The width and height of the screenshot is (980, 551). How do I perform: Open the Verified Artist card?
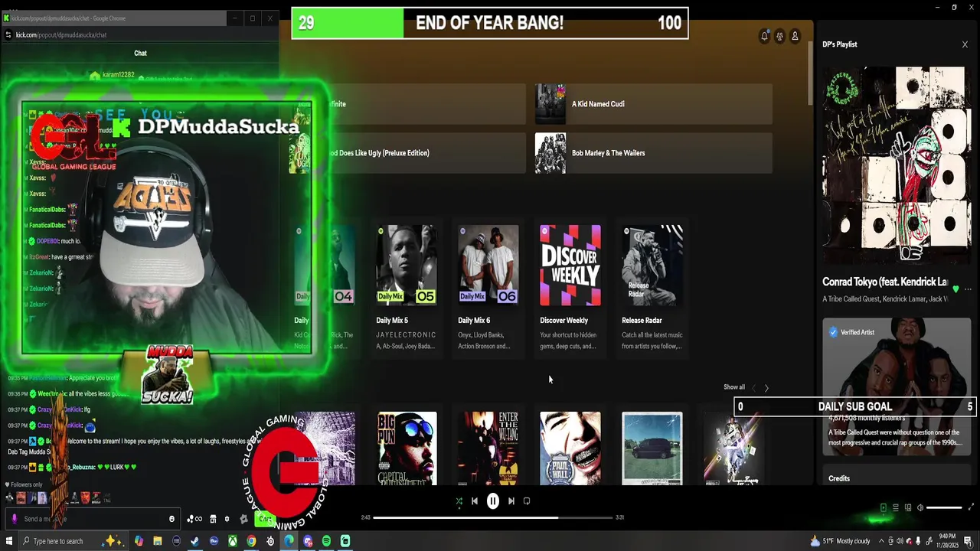[897, 386]
